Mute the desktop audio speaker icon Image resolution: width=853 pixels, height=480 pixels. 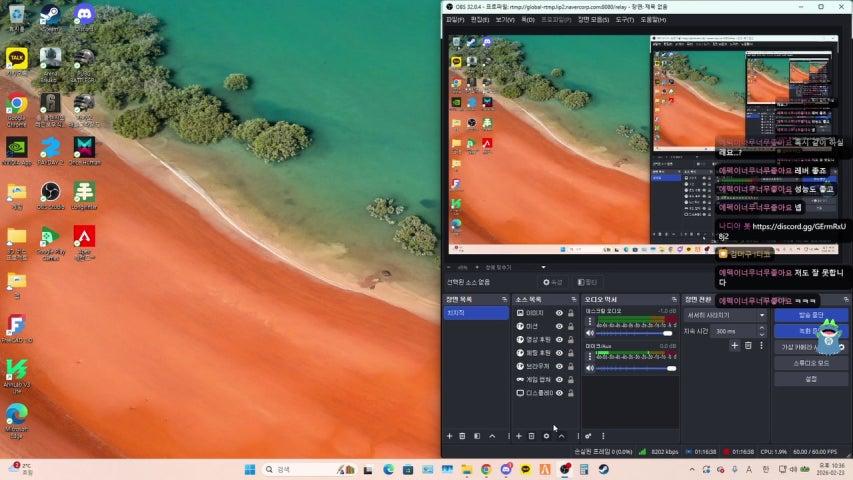click(x=590, y=331)
